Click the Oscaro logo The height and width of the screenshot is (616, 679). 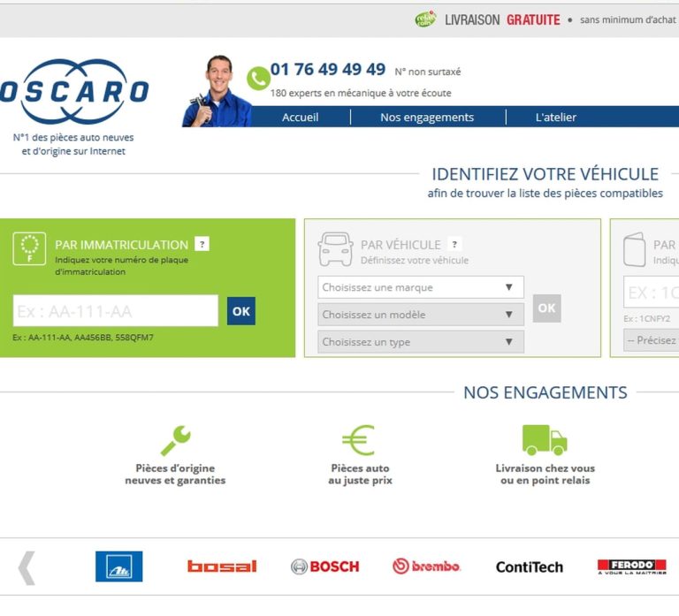(x=74, y=91)
